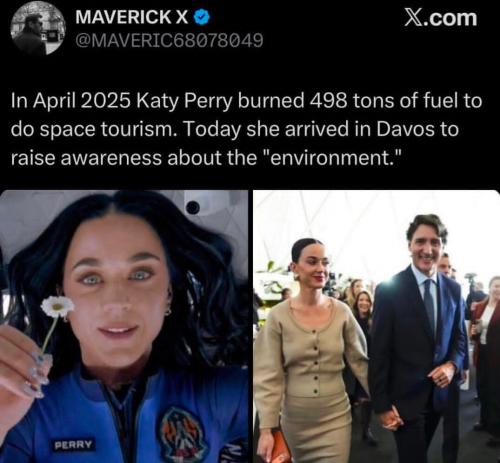Click the ".com" text of the watermark
This screenshot has width=500, height=463.
point(451,18)
